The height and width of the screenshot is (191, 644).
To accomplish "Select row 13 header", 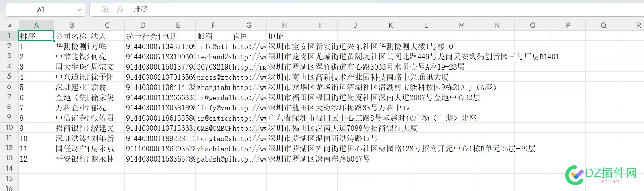I will [x=9, y=158].
